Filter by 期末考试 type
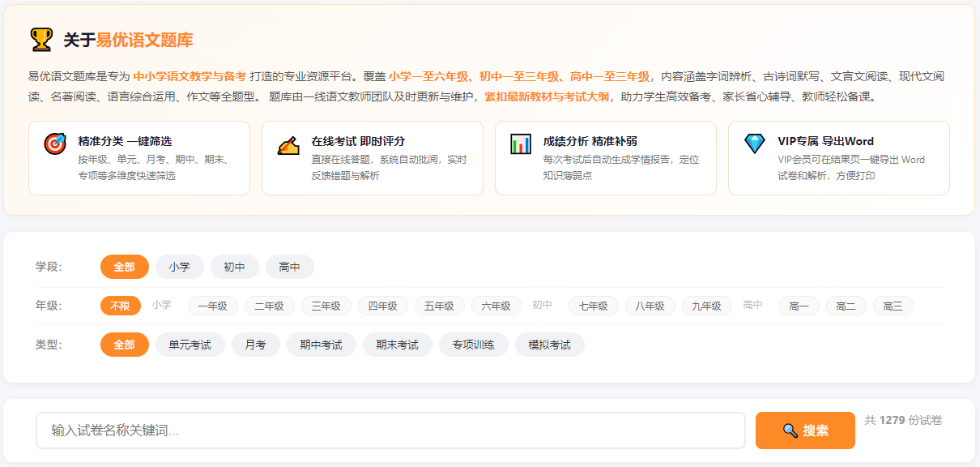The width and height of the screenshot is (980, 467). [x=398, y=345]
